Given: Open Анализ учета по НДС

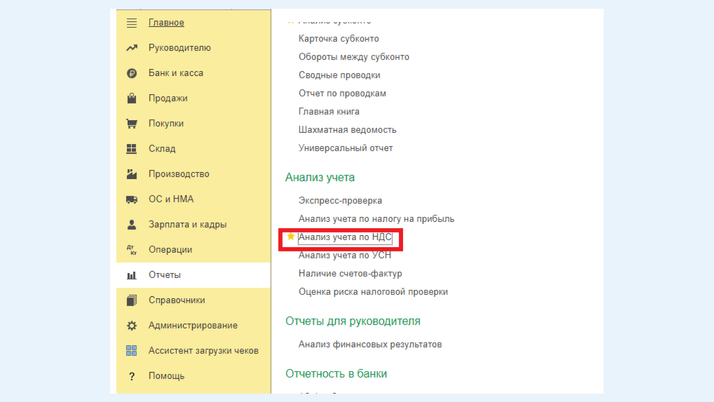Looking at the screenshot, I should [x=345, y=237].
